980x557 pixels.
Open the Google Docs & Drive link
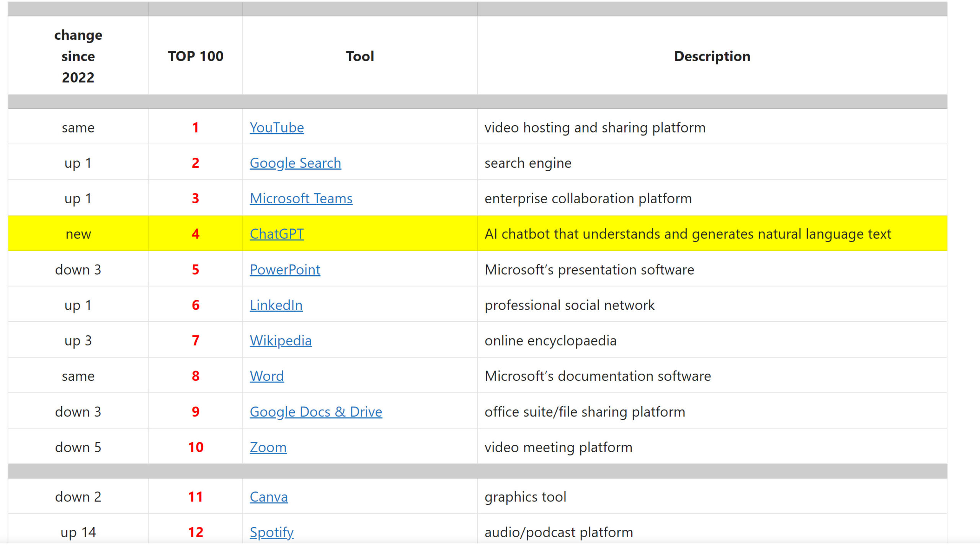click(x=316, y=412)
